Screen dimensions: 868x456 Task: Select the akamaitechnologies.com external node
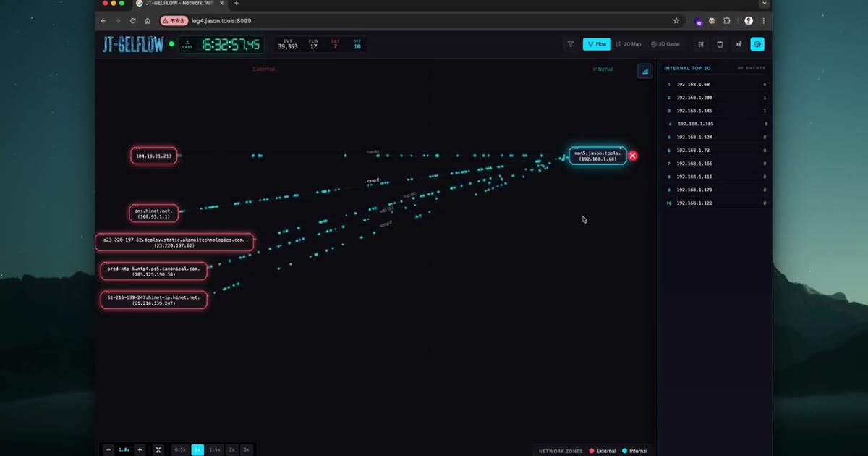[174, 242]
